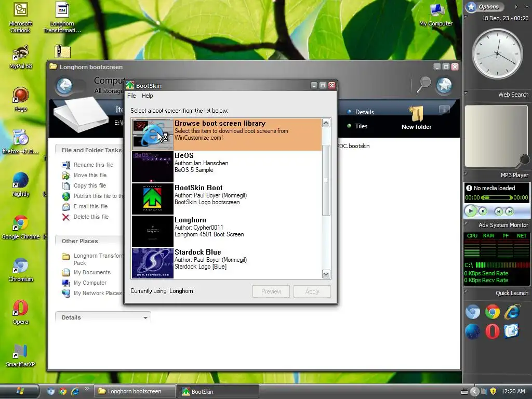
Task: Click the magnifier search icon in explorer window
Action: click(x=423, y=84)
